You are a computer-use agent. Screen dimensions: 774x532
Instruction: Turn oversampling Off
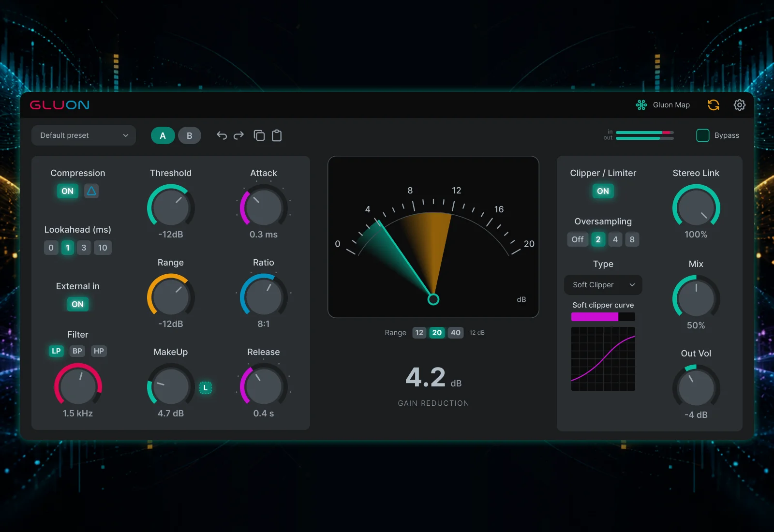pos(578,239)
